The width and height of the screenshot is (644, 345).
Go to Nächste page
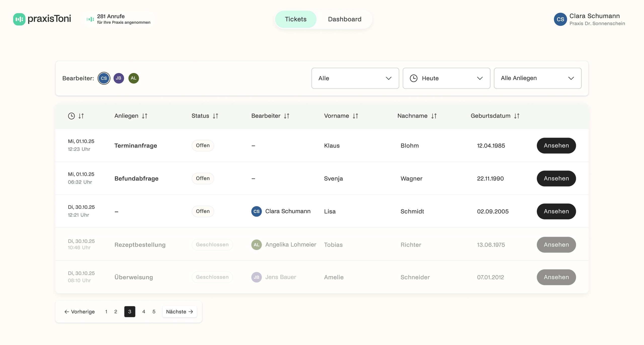click(x=179, y=312)
